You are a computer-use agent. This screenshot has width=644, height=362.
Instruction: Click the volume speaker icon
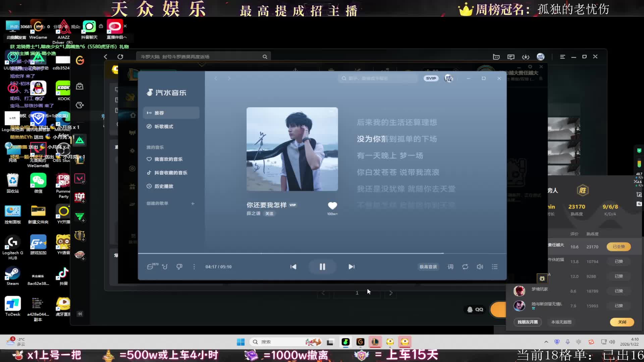pyautogui.click(x=480, y=267)
